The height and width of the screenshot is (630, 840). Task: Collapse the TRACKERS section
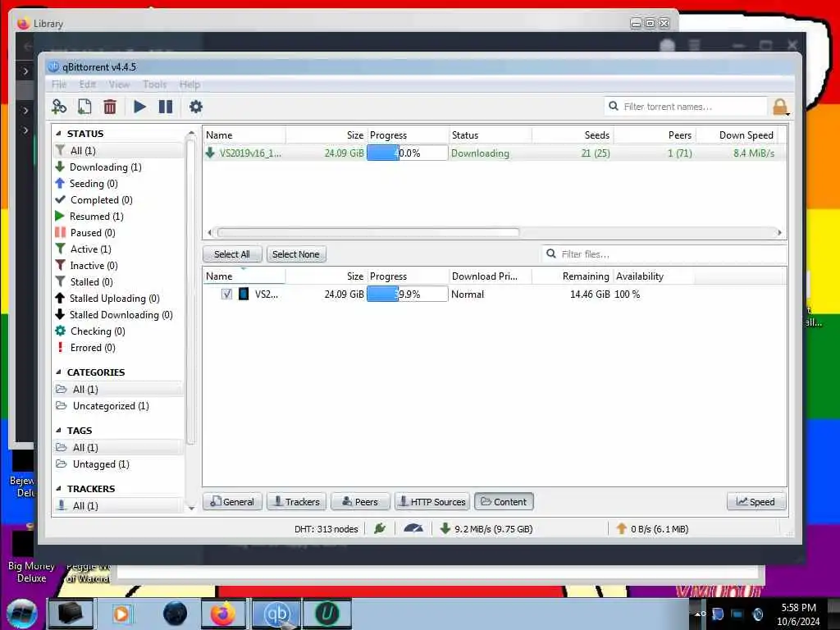click(58, 489)
